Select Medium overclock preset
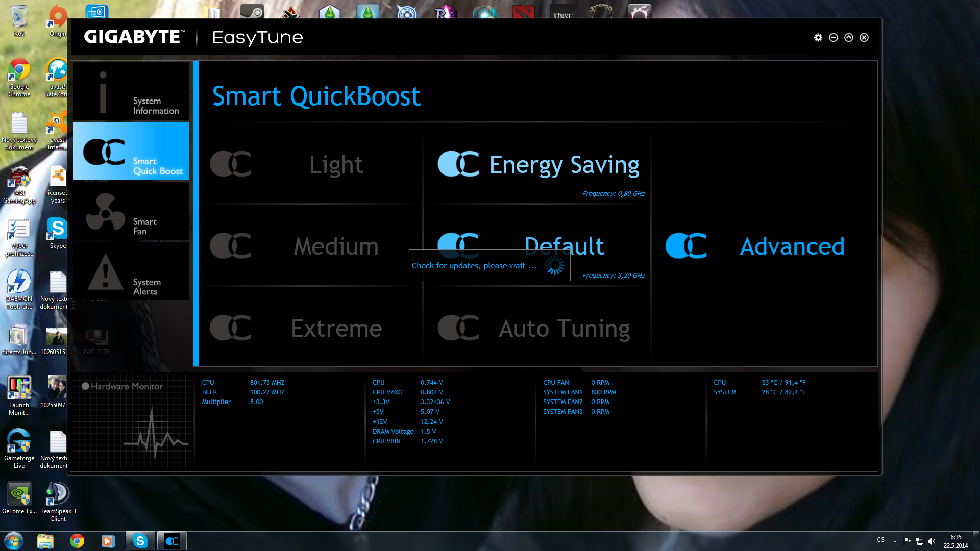Image resolution: width=980 pixels, height=551 pixels. tap(336, 246)
